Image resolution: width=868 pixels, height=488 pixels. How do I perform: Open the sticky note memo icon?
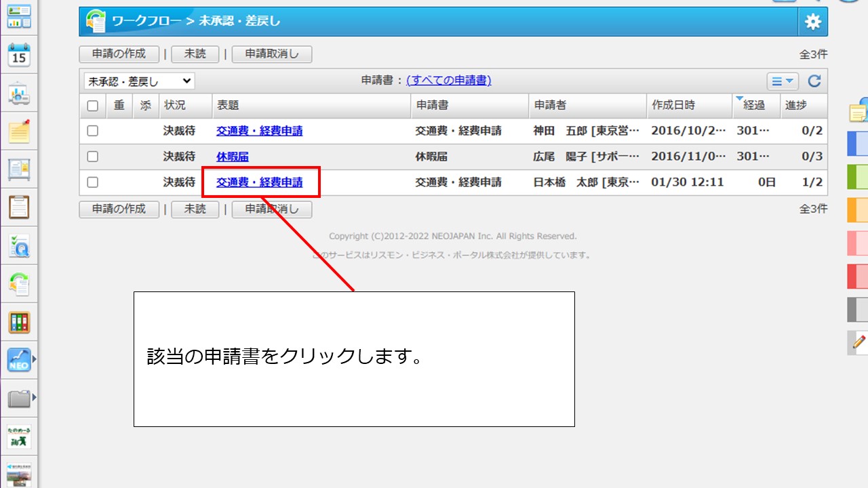tap(19, 131)
